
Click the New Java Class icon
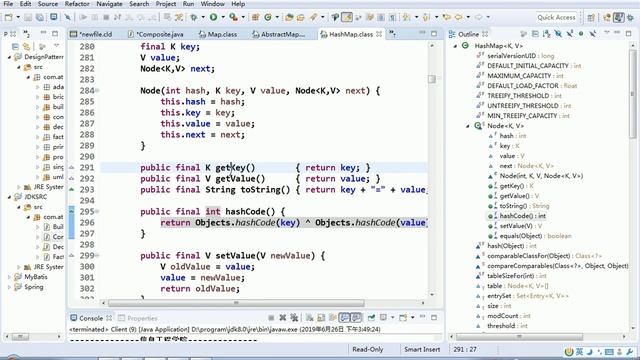tap(268, 17)
